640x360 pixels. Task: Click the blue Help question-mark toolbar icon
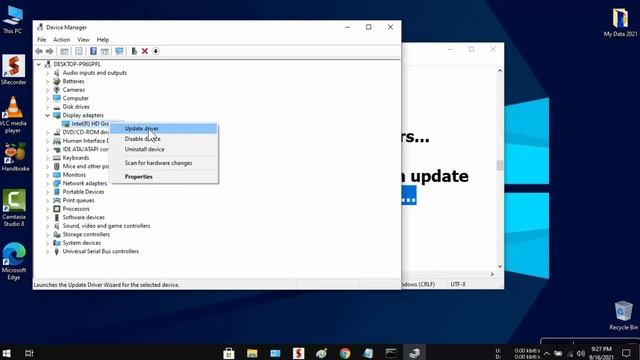[x=93, y=51]
